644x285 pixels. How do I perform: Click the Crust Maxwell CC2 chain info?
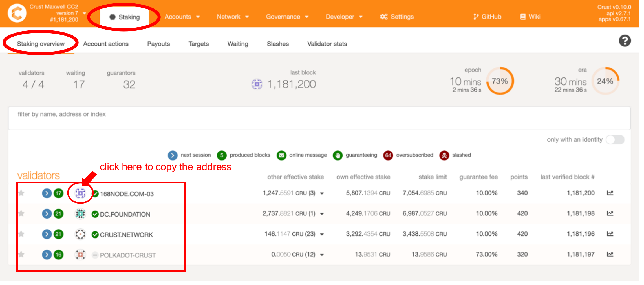click(x=54, y=13)
